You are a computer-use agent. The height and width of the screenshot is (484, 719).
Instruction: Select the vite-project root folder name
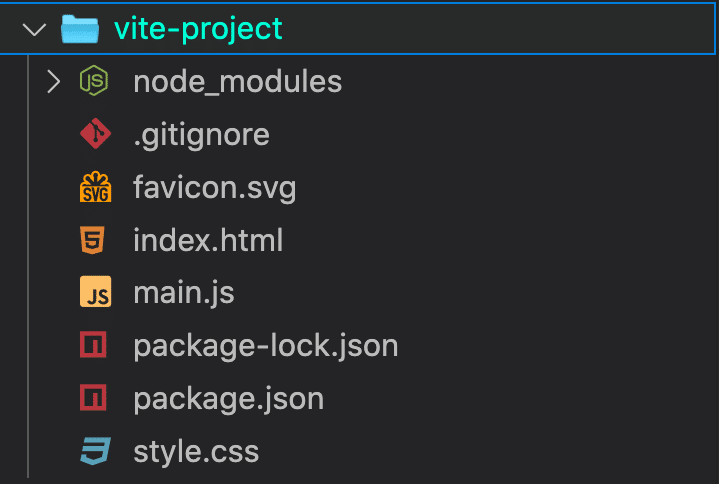point(198,29)
